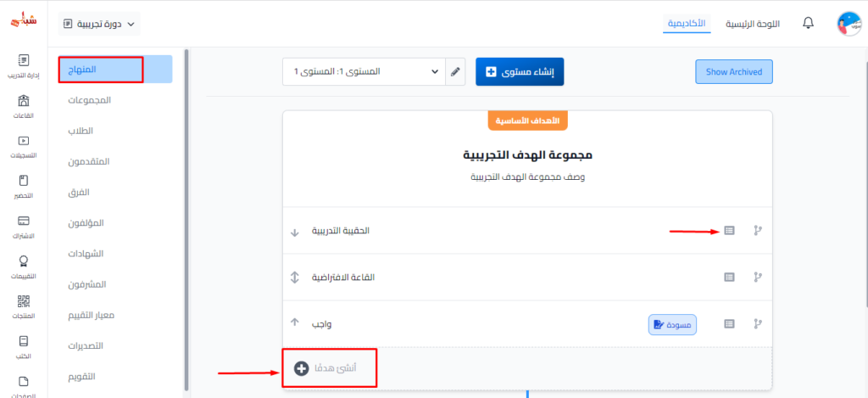Open the notifications bell
Viewport: 868px width, 398px height.
808,23
